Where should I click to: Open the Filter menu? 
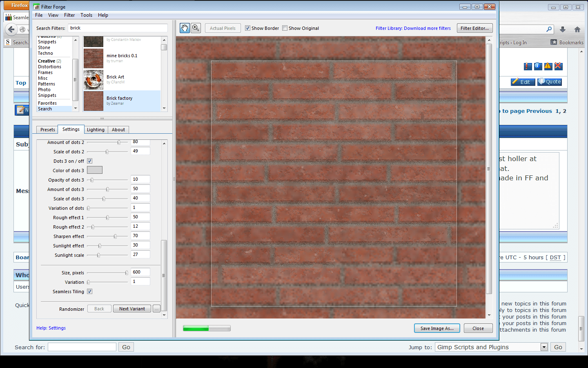pyautogui.click(x=69, y=15)
